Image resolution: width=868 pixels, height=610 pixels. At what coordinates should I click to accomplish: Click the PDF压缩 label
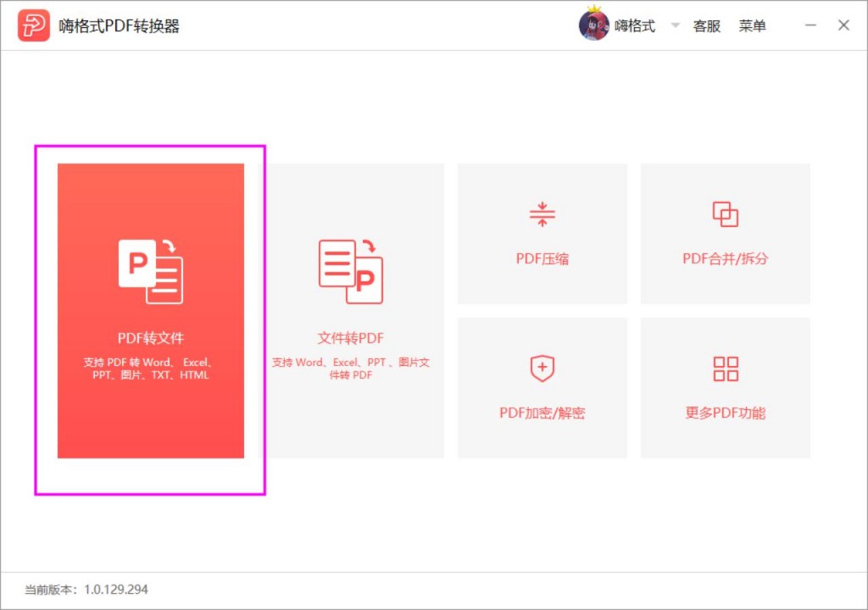[542, 258]
